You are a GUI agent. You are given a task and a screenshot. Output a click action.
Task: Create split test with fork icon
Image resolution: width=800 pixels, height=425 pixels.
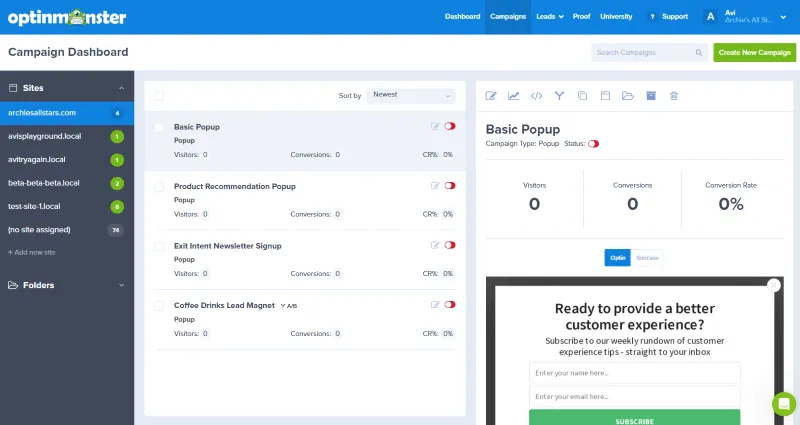[x=559, y=96]
